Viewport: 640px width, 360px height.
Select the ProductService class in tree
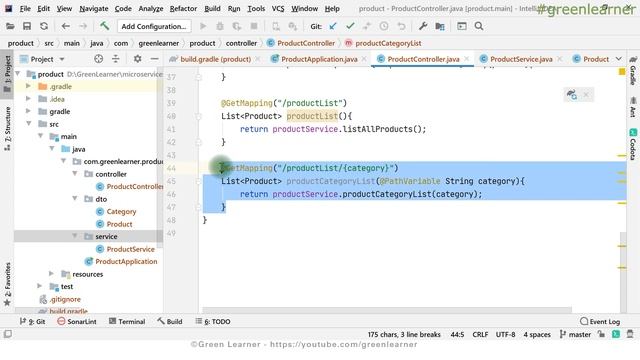tap(126, 249)
